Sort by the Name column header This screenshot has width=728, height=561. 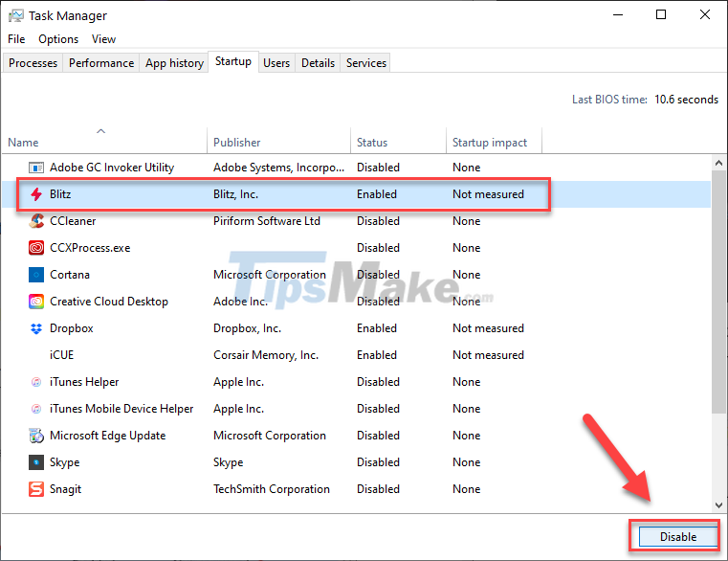(x=104, y=143)
